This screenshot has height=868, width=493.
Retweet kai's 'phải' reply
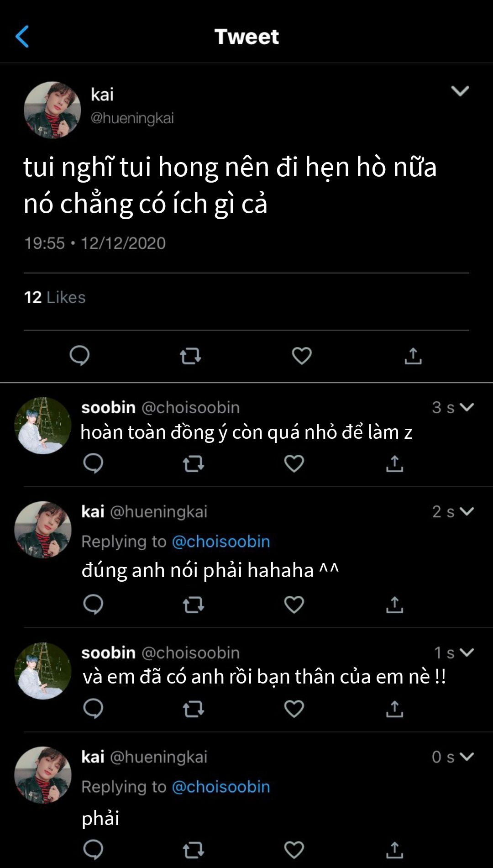click(x=193, y=850)
